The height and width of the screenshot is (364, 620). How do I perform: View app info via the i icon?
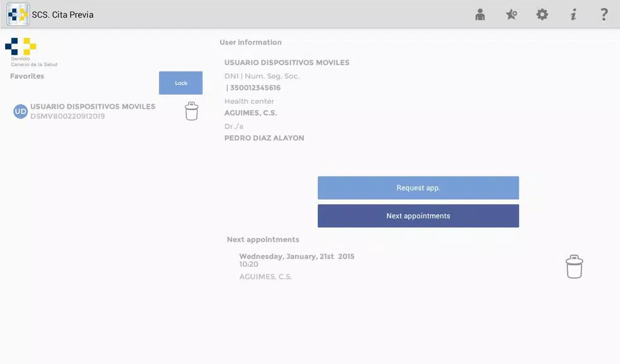point(573,14)
